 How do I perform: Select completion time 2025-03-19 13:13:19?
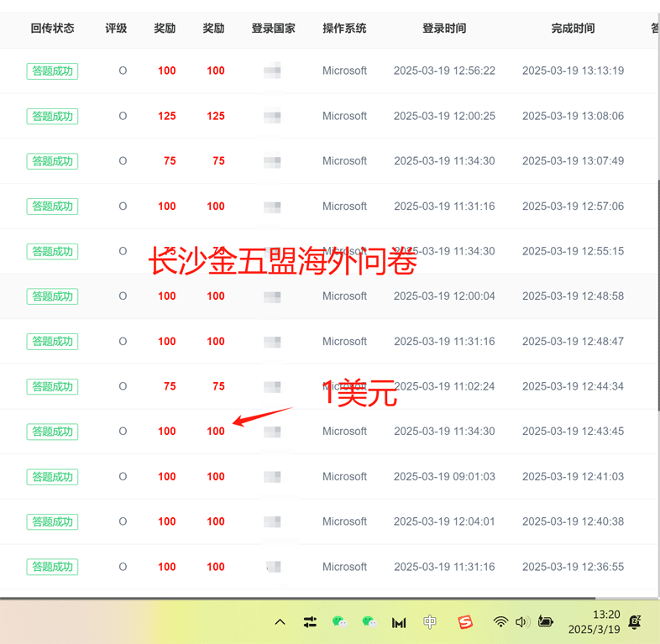coord(573,71)
